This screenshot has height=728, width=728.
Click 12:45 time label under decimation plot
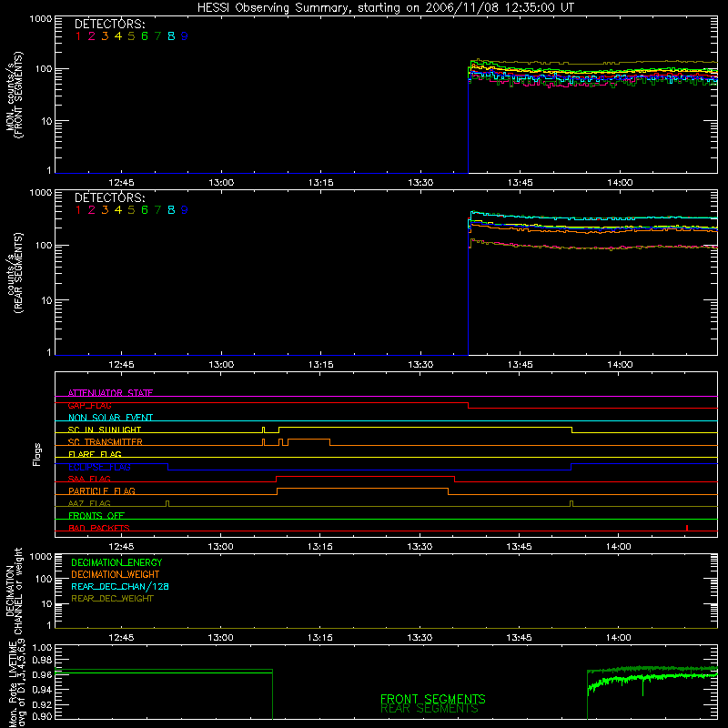coord(121,638)
